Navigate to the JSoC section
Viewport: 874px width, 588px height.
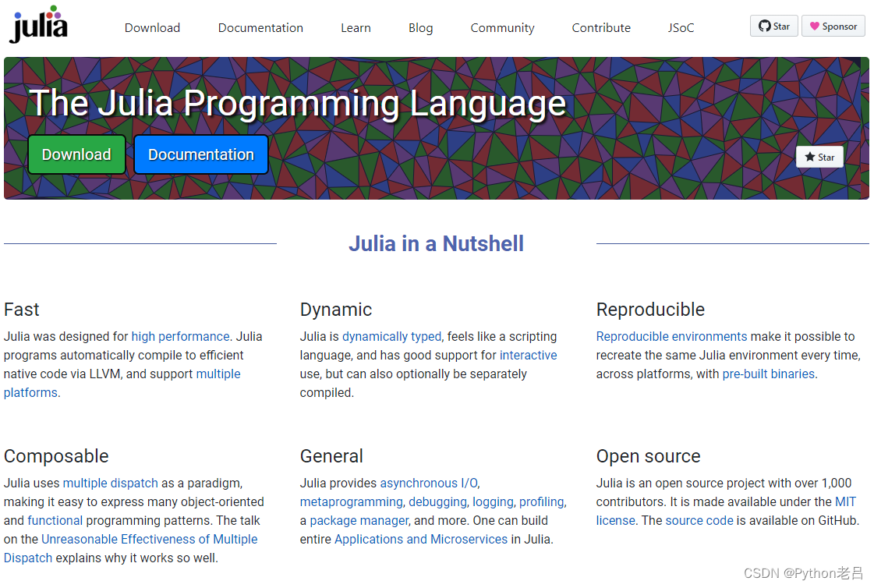coord(680,27)
